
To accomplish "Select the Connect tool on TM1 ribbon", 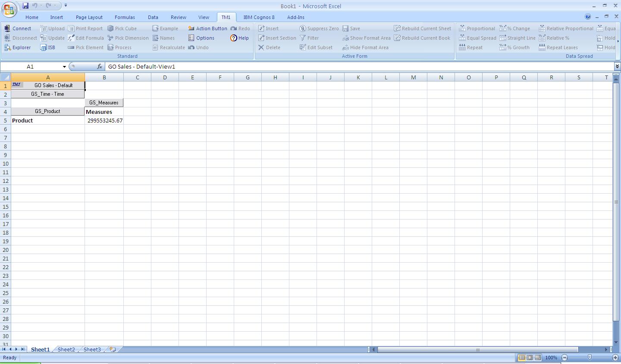I will (21, 28).
